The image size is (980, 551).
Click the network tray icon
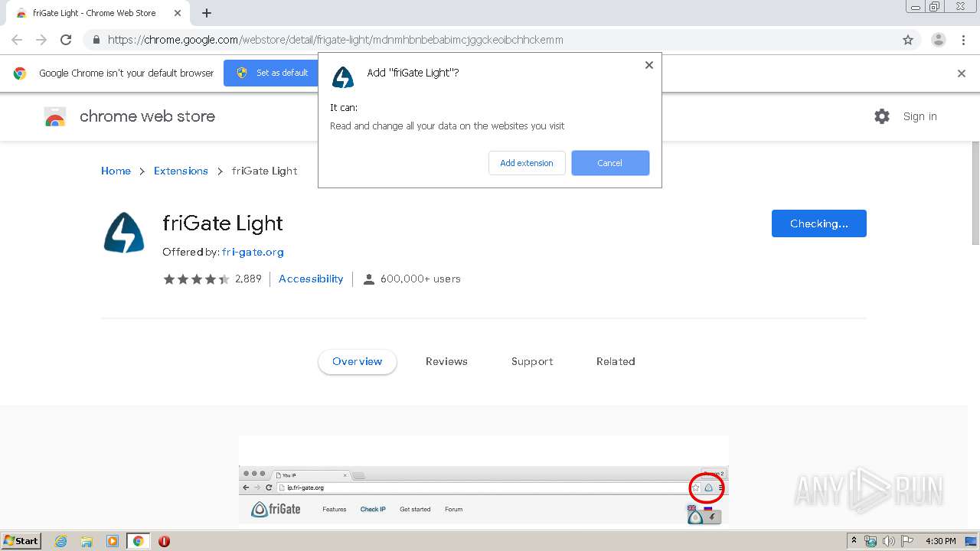point(871,541)
